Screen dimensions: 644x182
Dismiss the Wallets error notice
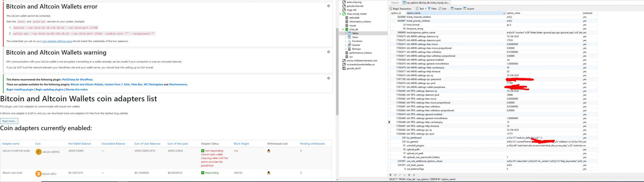click(329, 6)
